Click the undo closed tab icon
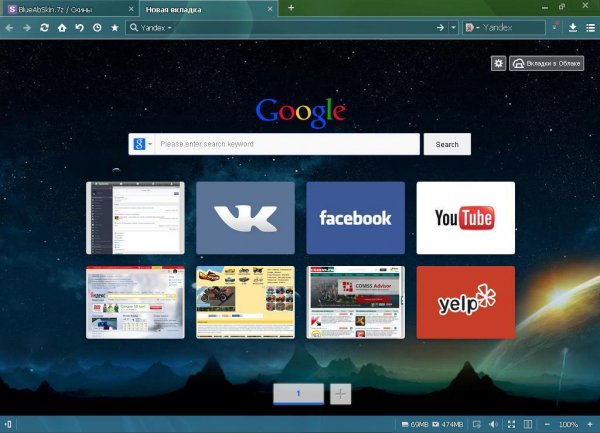The height and width of the screenshot is (433, 600). coord(80,28)
